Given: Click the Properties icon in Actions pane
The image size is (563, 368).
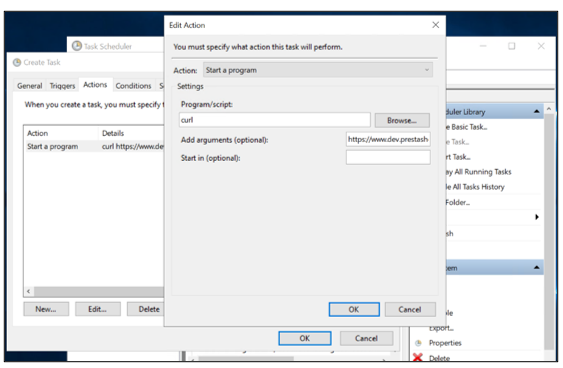Looking at the screenshot, I should tap(418, 343).
